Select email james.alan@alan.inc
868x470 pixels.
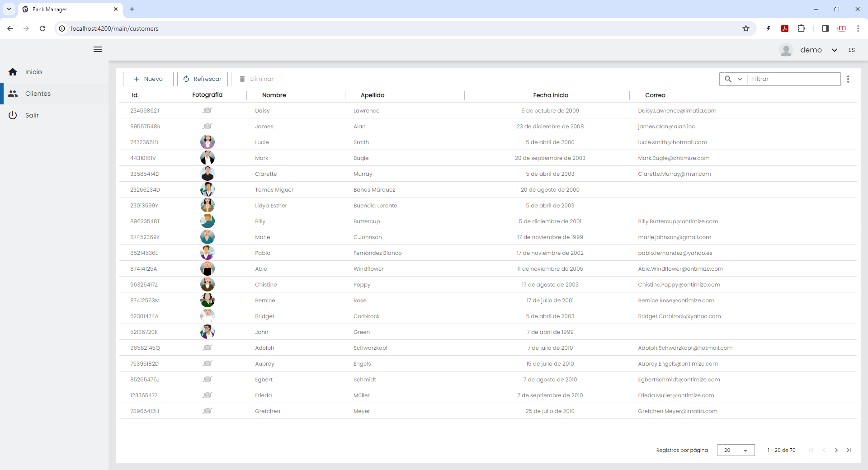[x=666, y=127]
